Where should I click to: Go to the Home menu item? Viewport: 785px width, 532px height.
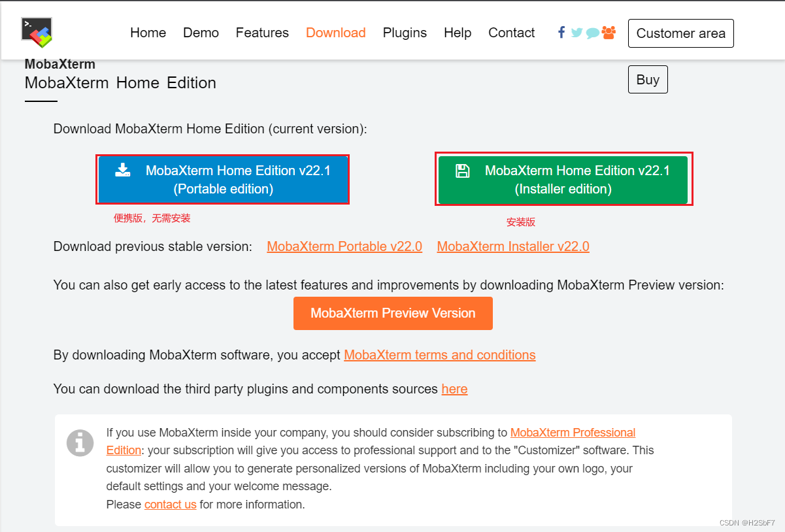148,33
